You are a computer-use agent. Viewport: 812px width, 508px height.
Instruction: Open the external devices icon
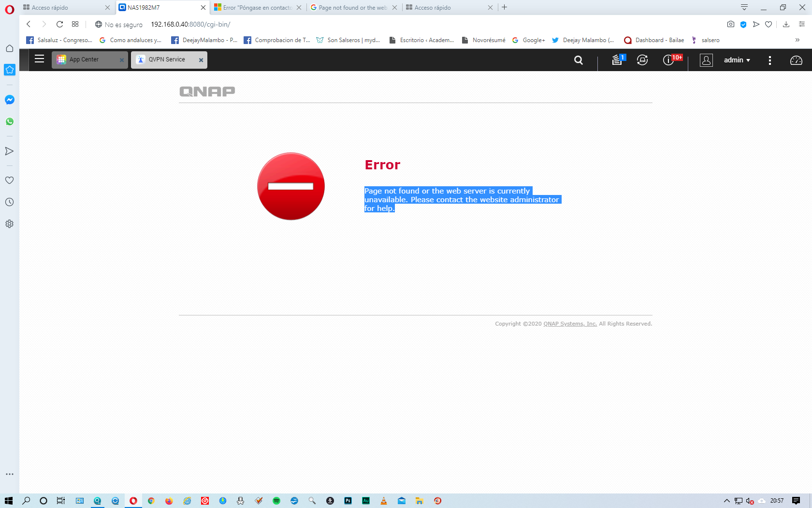point(642,60)
